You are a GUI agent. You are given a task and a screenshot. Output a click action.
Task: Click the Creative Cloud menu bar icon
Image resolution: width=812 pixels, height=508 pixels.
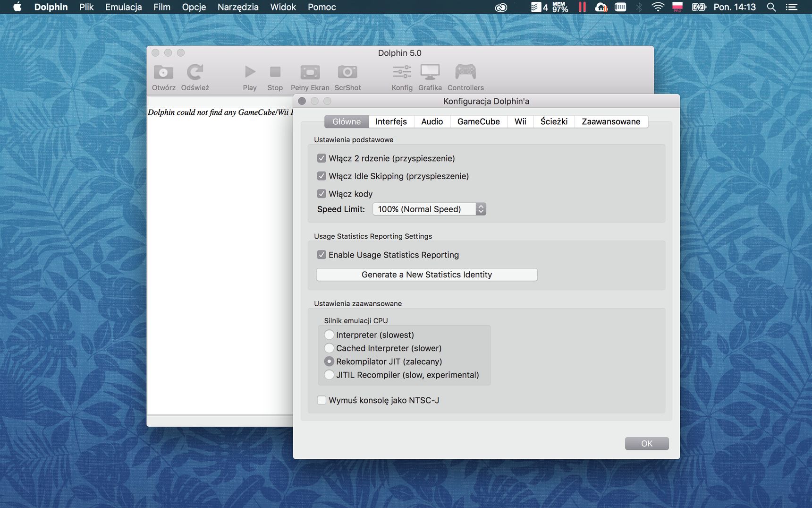pos(501,7)
